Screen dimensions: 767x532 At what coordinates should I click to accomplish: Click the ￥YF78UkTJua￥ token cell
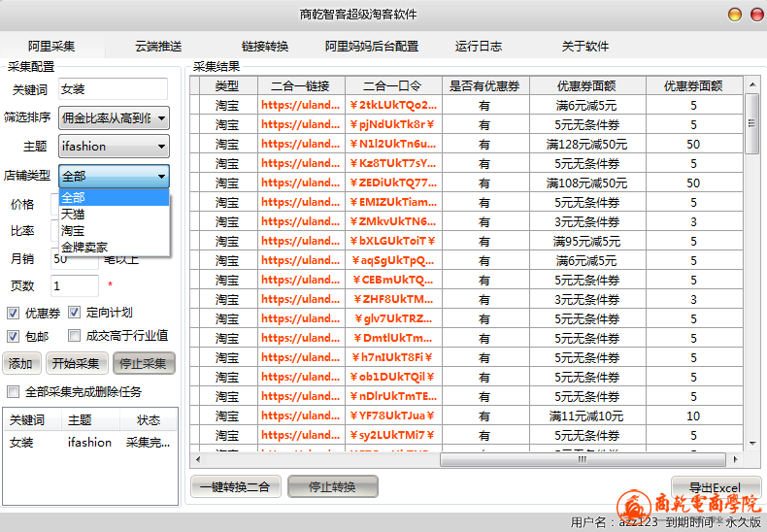[x=393, y=416]
